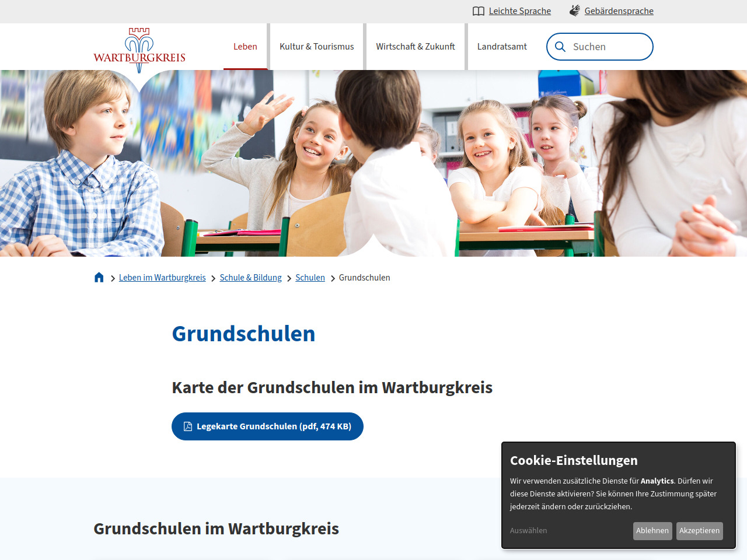Expand the Landratsamt navigation item
Image resolution: width=747 pixels, height=560 pixels.
502,47
